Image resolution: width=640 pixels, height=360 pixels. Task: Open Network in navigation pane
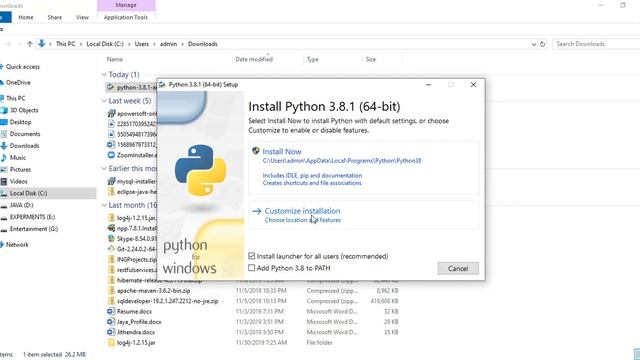coord(17,245)
